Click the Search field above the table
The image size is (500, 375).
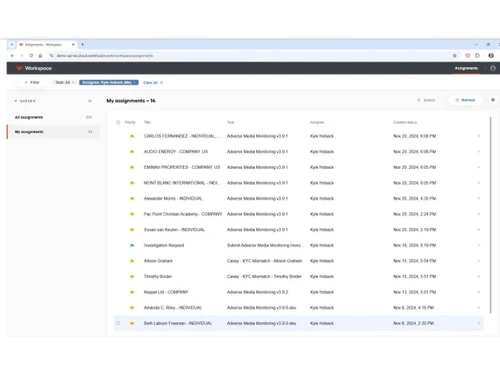tap(427, 100)
